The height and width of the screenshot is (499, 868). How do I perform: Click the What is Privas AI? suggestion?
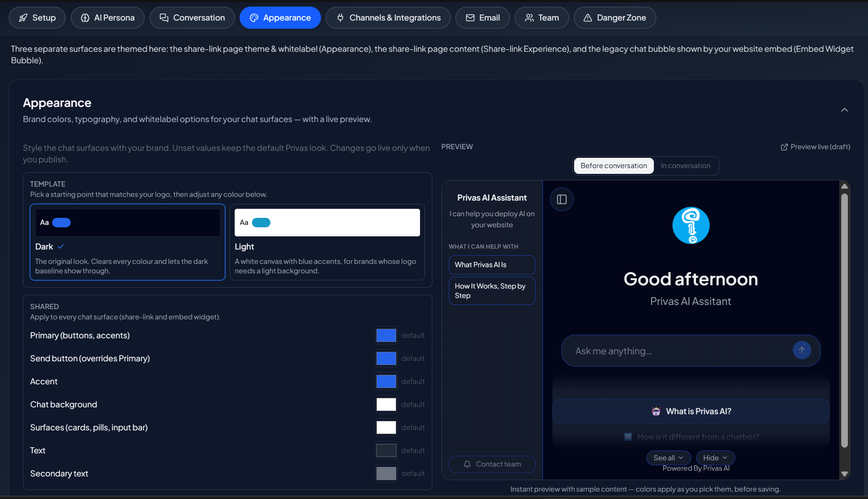(691, 411)
